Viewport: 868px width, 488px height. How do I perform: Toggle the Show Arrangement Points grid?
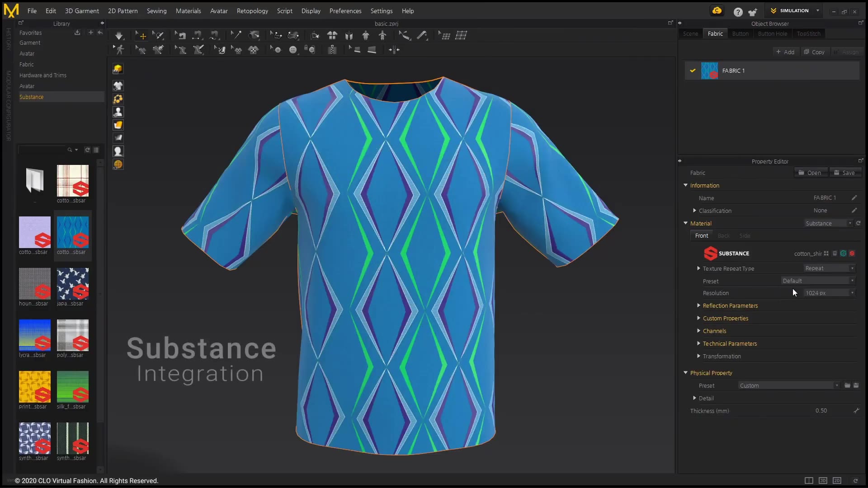click(x=461, y=36)
